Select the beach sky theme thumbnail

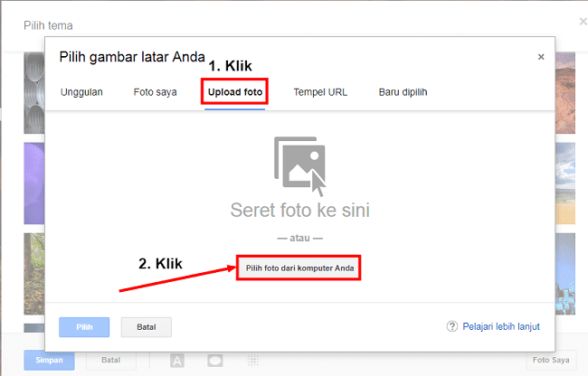pyautogui.click(x=565, y=183)
